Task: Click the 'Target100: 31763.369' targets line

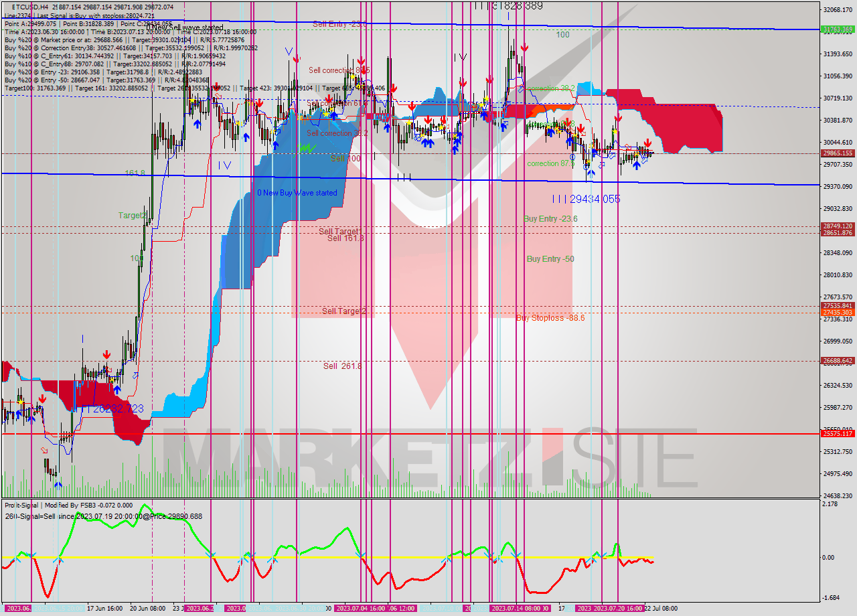Action: pyautogui.click(x=194, y=88)
